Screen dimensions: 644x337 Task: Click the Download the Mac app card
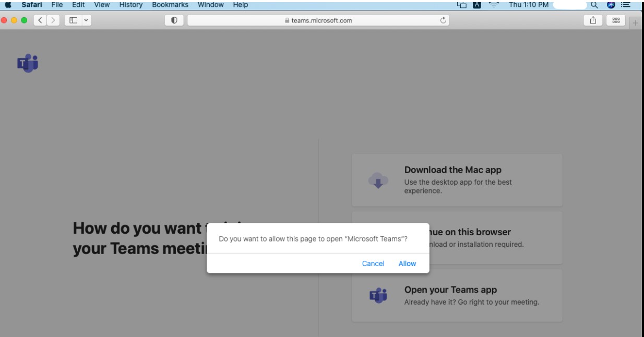(x=457, y=180)
